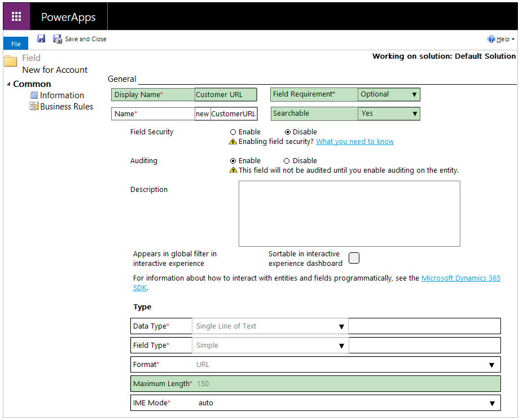Click the Description text area
Screen dimensions: 523x420
349,214
